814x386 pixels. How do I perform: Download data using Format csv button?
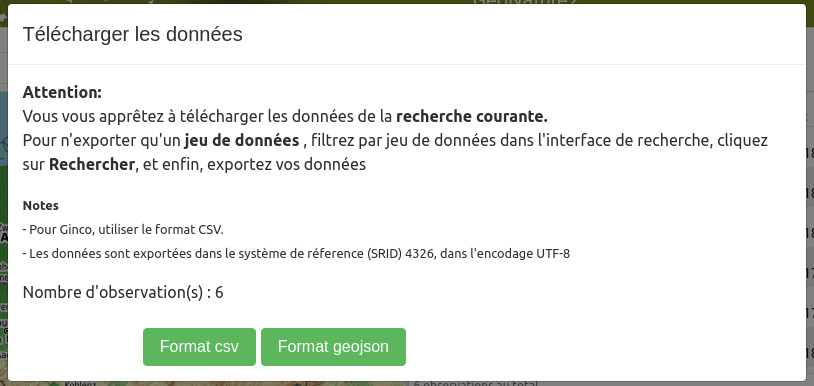coord(199,347)
